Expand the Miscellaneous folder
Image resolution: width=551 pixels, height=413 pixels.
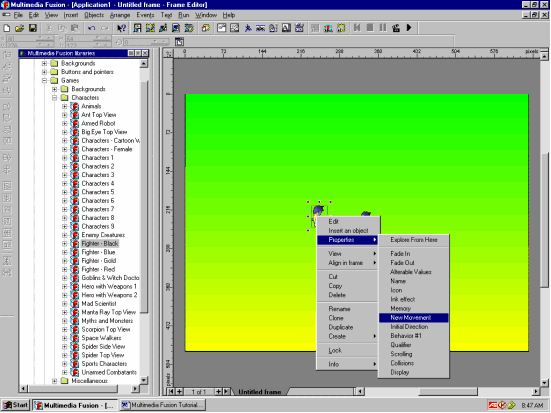54,381
